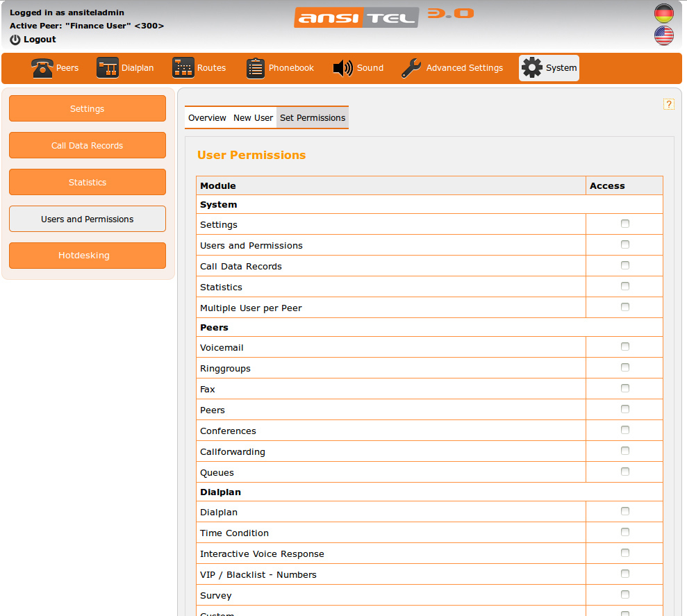This screenshot has width=687, height=616.
Task: Click the Sound speaker icon
Action: (x=343, y=68)
